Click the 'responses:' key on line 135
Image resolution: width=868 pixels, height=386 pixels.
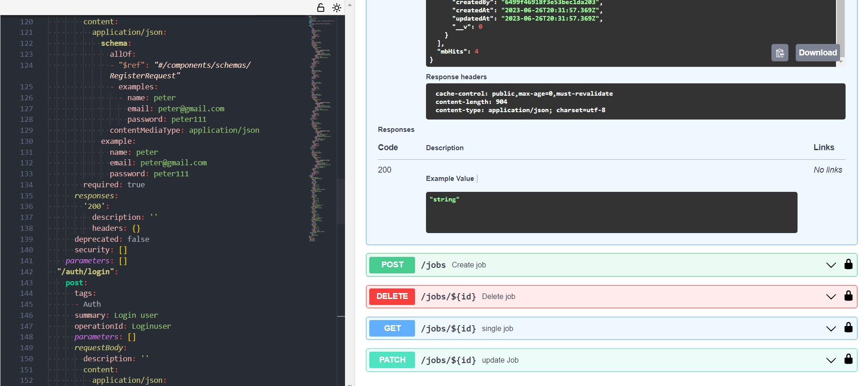point(96,196)
